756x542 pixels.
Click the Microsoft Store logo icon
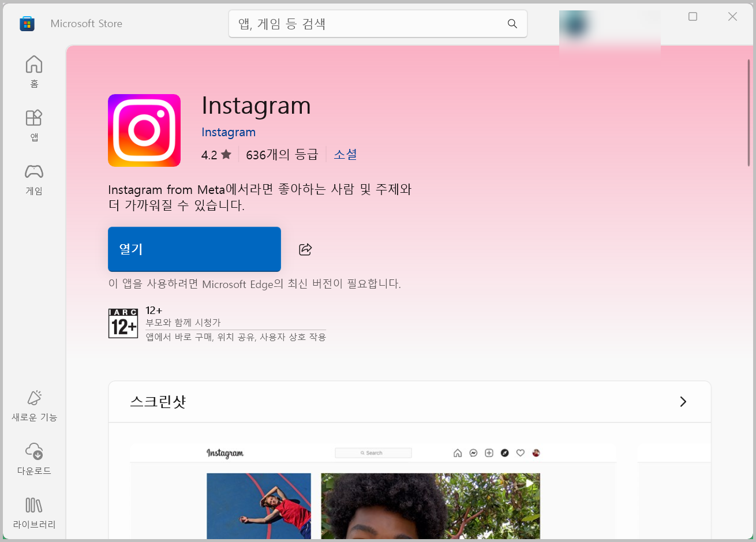(27, 24)
